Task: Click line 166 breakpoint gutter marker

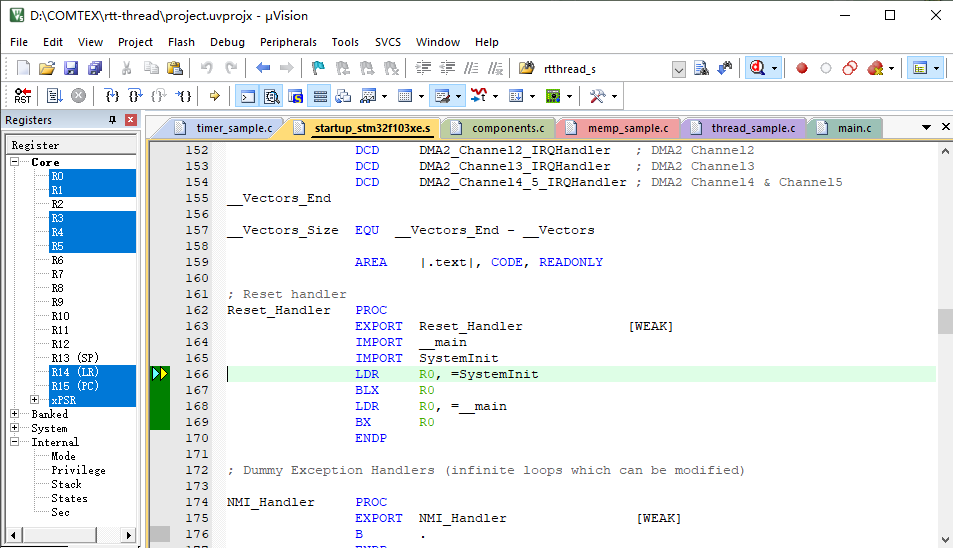Action: pos(160,374)
